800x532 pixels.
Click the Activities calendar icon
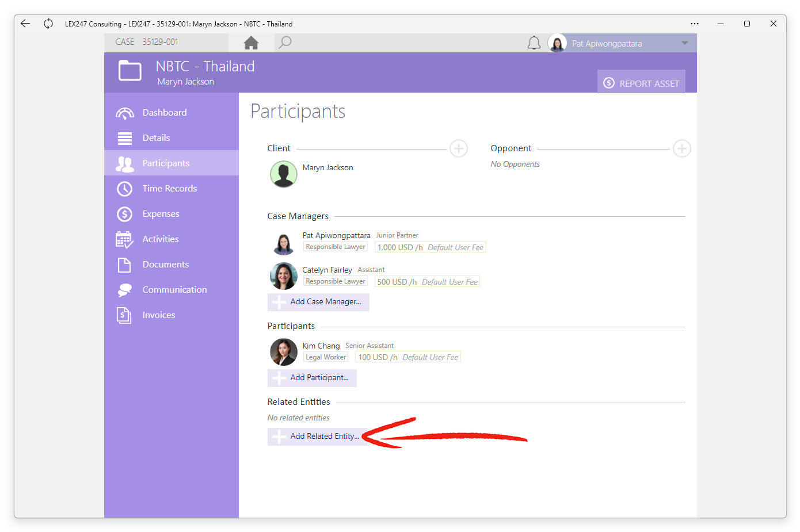[x=124, y=239]
